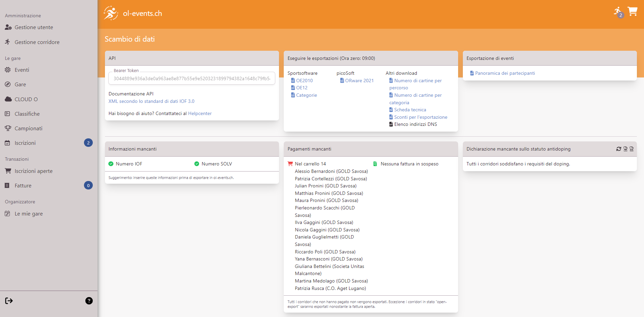Select cart entry Patrizia Cortellezzi (GOLD Savosa)

coord(331,179)
